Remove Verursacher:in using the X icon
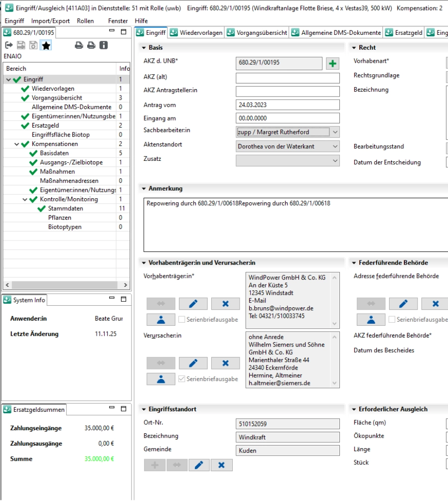This screenshot has width=448, height=501. pyautogui.click(x=225, y=363)
